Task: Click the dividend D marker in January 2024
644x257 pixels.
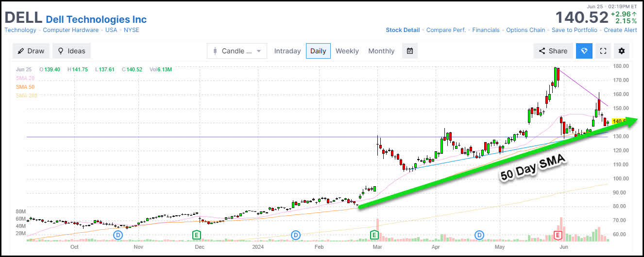Action: [x=295, y=235]
